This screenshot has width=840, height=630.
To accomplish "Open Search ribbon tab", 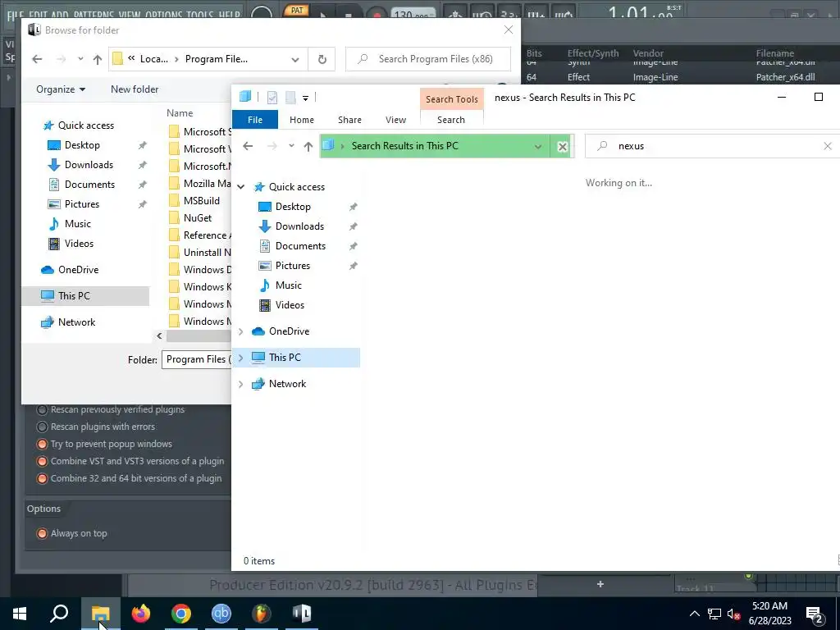I will (451, 120).
